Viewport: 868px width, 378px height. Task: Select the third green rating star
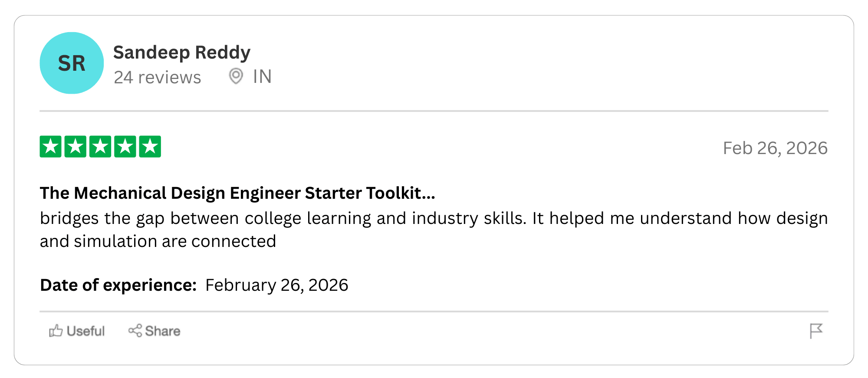click(100, 147)
